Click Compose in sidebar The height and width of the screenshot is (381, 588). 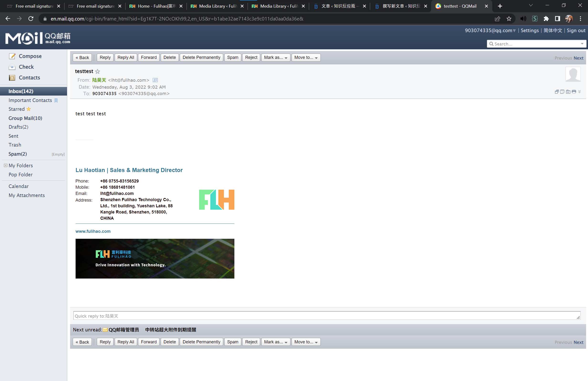[30, 56]
